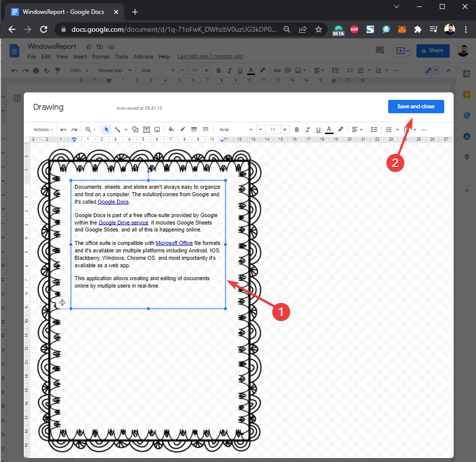Select the Text box tool
Screen dimensions: 476x462
pos(146,130)
